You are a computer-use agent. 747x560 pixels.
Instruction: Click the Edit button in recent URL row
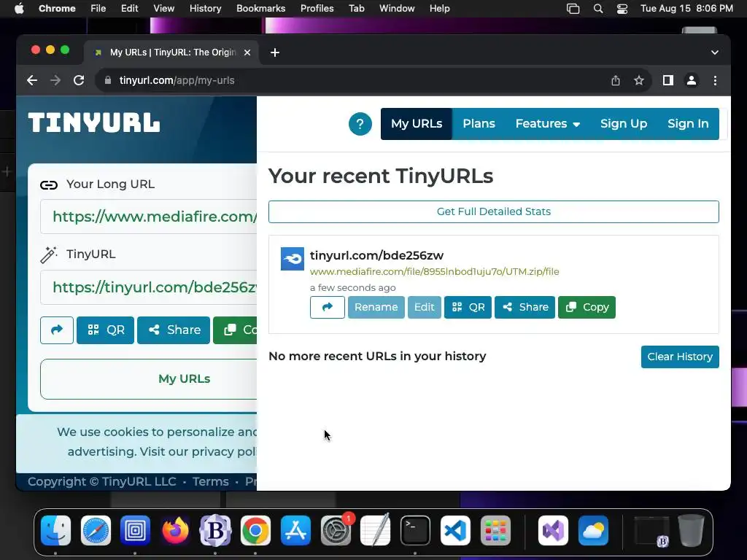point(424,307)
